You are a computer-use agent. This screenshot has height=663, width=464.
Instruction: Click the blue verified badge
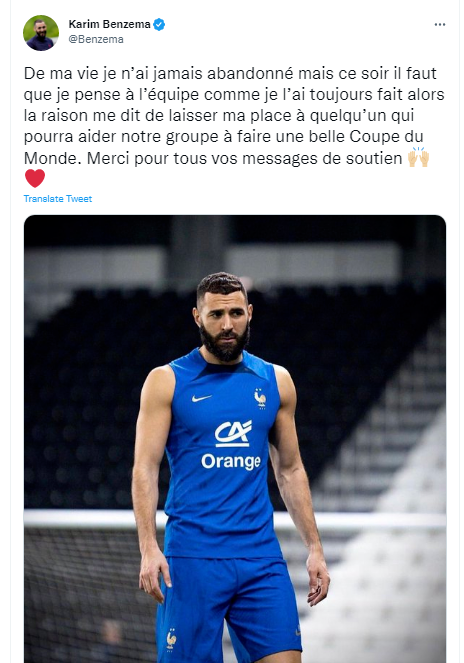(x=159, y=25)
